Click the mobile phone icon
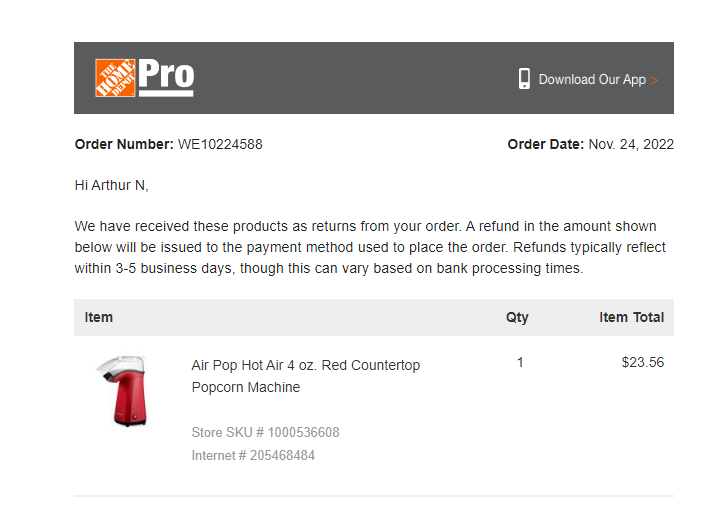 pyautogui.click(x=524, y=79)
